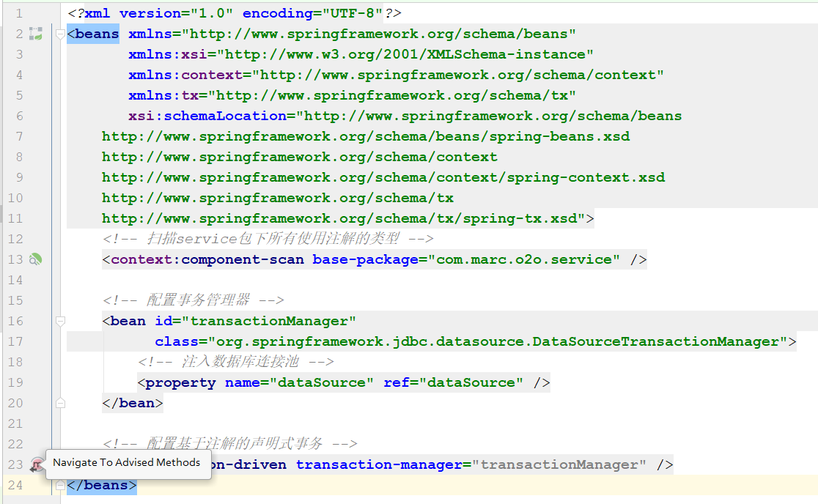The height and width of the screenshot is (504, 818).
Task: Click the component-scan gutter icon on line 13
Action: 35,259
